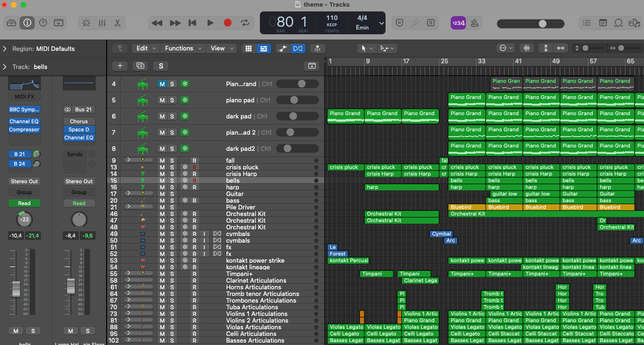Open the Smart Controls dial button
This screenshot has width=644, height=345.
[86, 23]
